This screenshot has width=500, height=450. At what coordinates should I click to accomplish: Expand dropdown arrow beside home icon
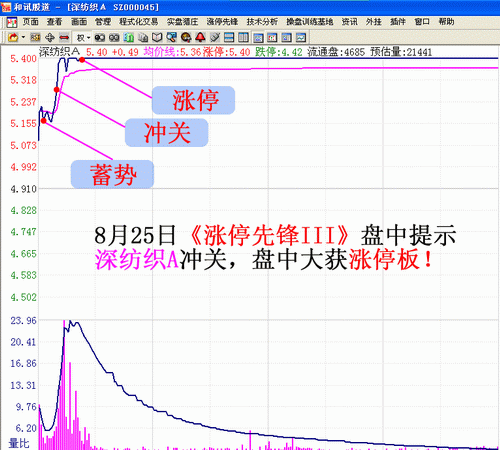[x=23, y=37]
